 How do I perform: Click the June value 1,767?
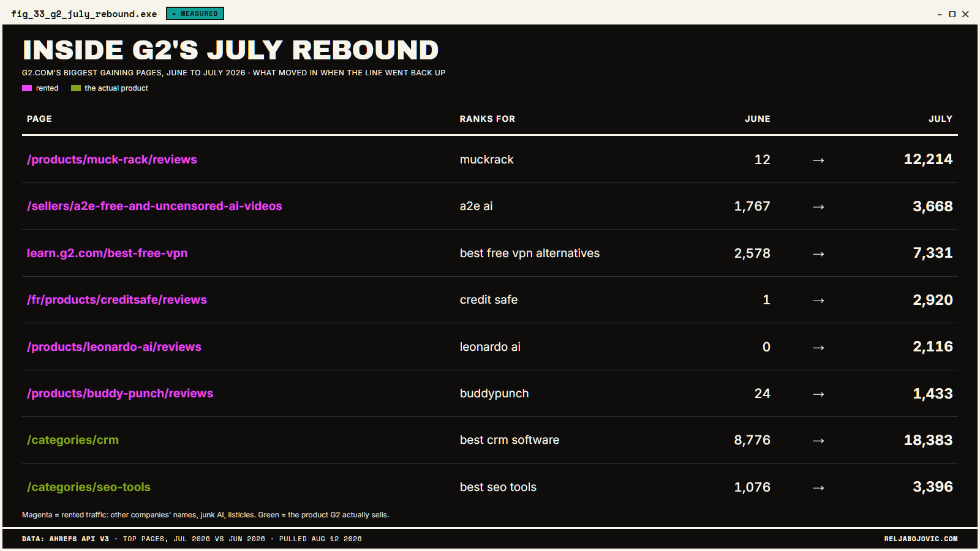pos(752,206)
